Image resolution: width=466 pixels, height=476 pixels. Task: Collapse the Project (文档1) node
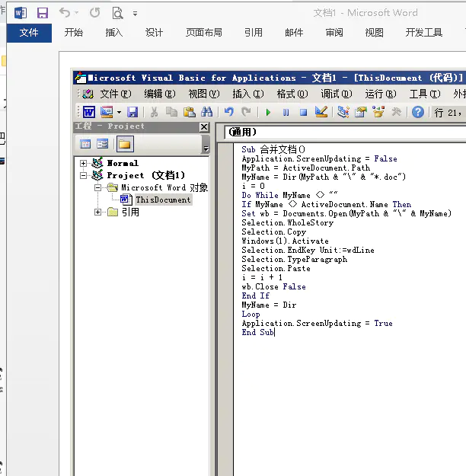pyautogui.click(x=83, y=175)
